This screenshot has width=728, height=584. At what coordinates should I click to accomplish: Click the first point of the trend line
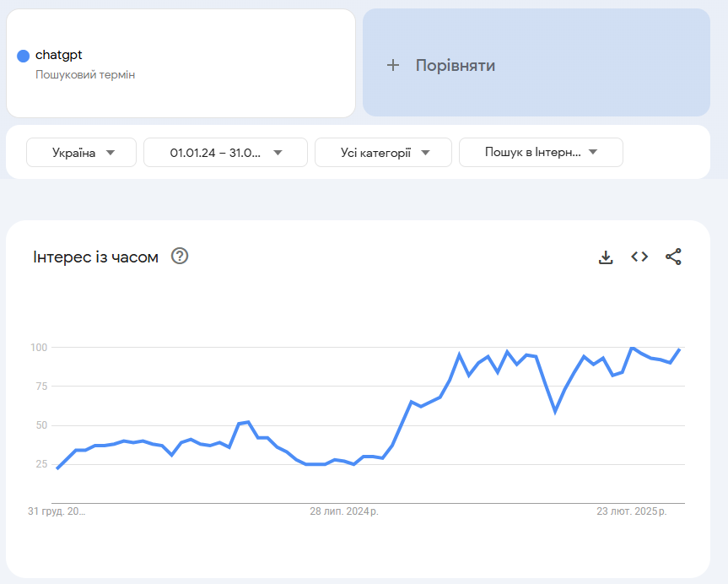[57, 468]
